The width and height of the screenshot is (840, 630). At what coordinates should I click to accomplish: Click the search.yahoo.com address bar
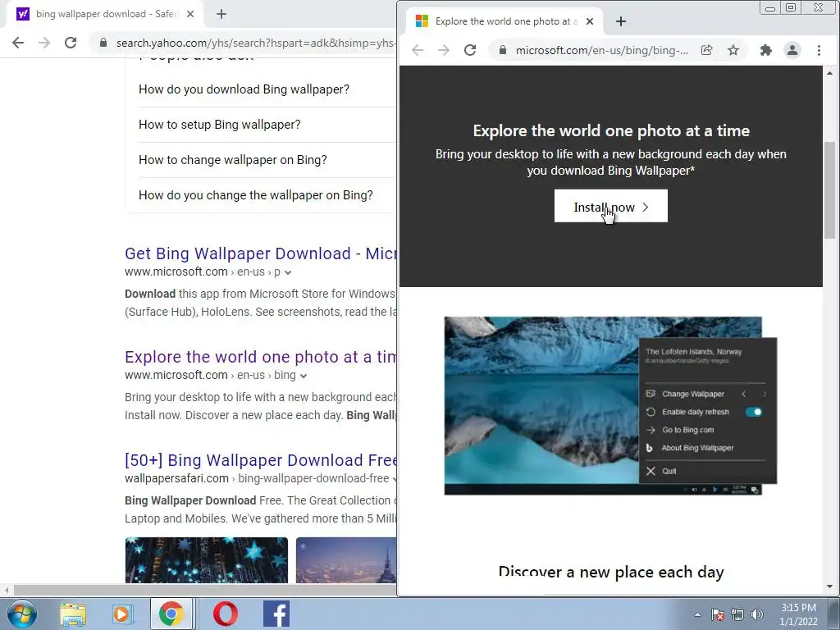(x=254, y=43)
